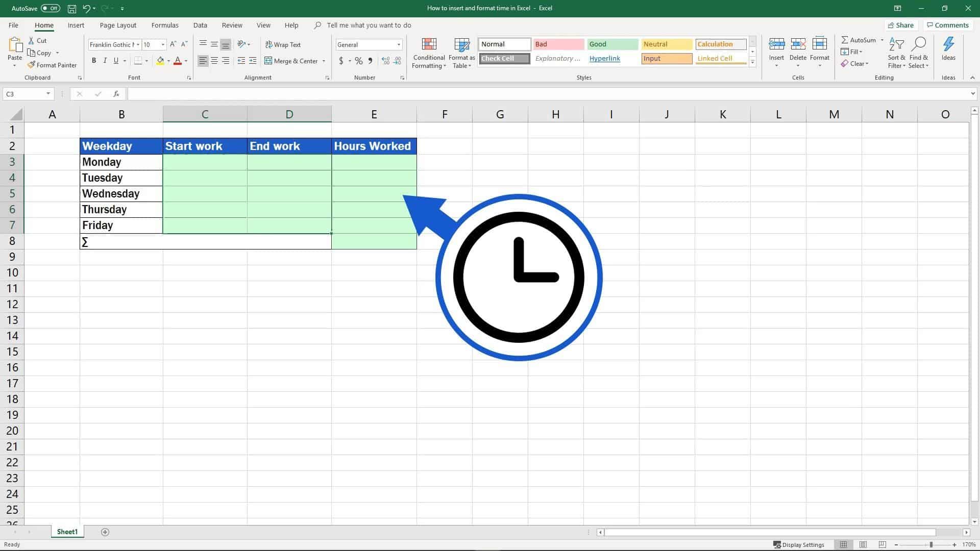The height and width of the screenshot is (551, 980).
Task: Click the Decrease Indent icon
Action: click(x=241, y=61)
